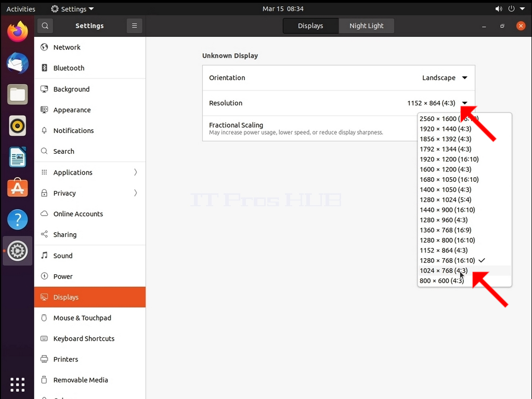Switch to the Displays tab
This screenshot has height=399, width=532.
[310, 26]
